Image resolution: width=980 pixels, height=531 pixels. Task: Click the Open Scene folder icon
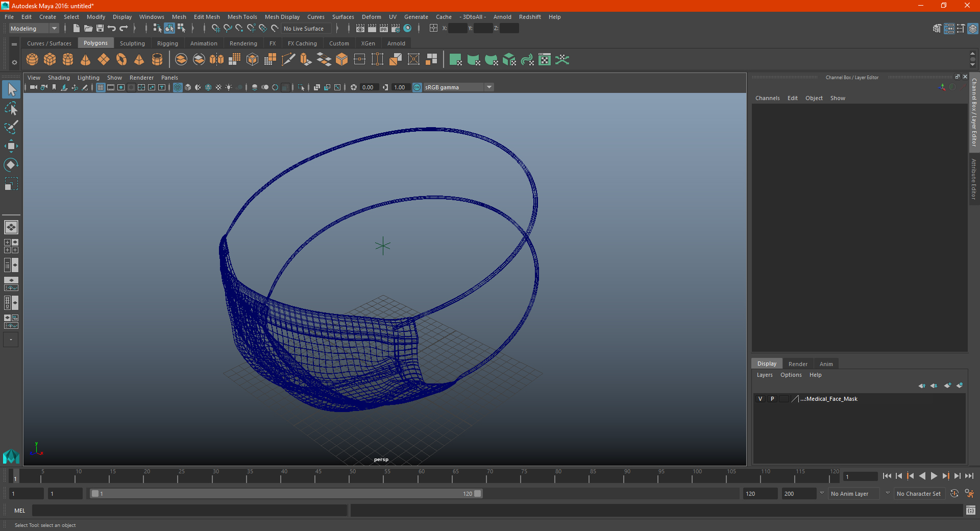click(88, 28)
